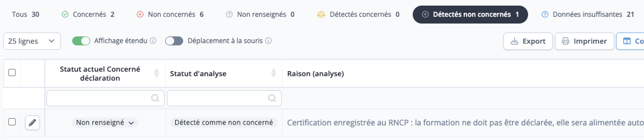
Task: Click the pencil edit icon in first row
Action: 32,123
